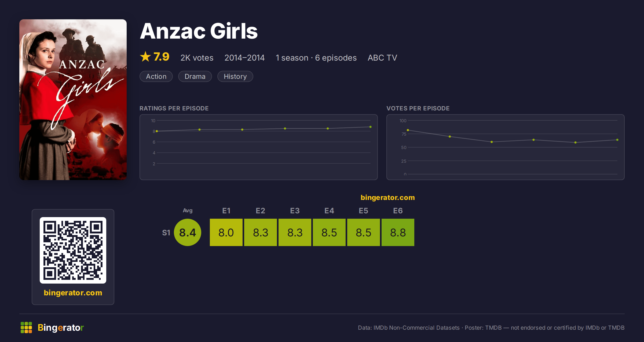This screenshot has height=342, width=644.
Task: Click the E3 column header
Action: (x=295, y=211)
